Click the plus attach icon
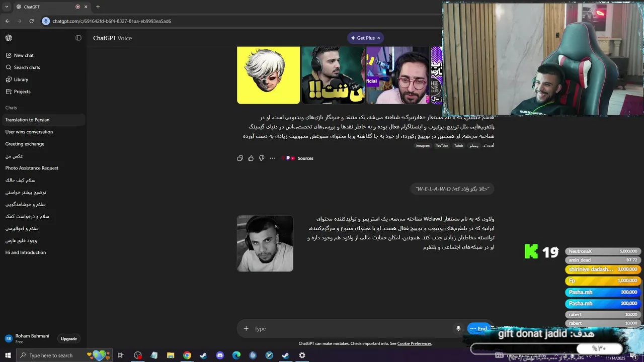644x362 pixels. (246, 328)
